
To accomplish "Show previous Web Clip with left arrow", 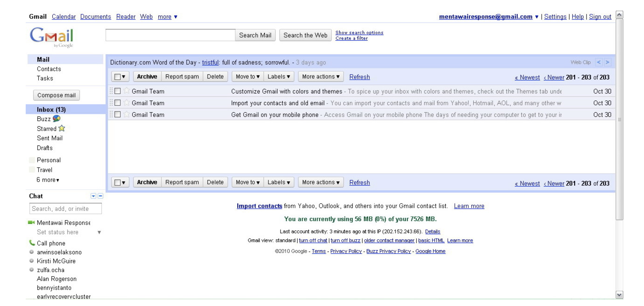I will pos(599,62).
